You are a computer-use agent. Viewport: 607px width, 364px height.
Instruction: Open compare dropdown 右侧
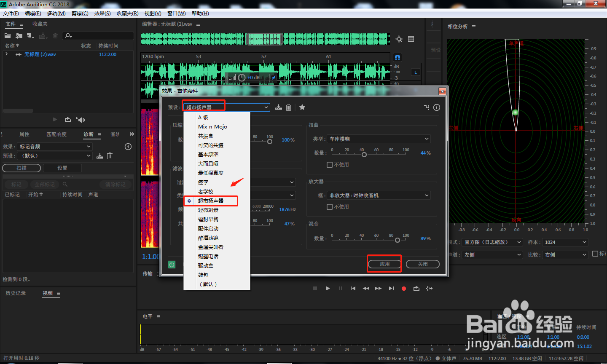[565, 255]
